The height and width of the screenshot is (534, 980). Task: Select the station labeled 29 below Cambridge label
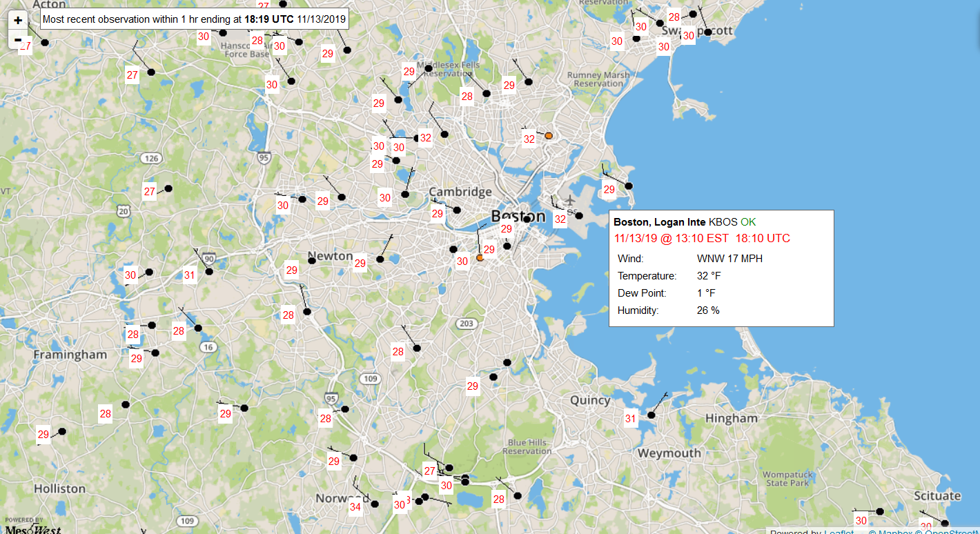pos(456,210)
